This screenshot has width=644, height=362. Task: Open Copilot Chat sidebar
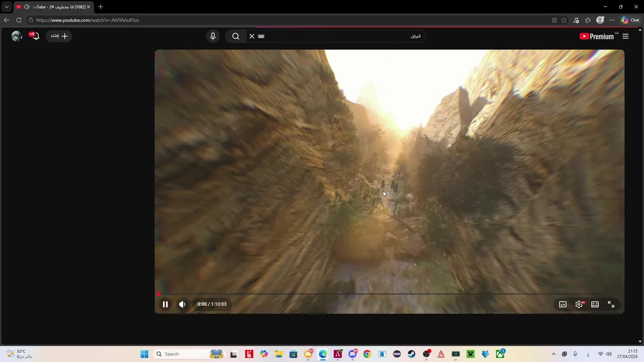630,20
